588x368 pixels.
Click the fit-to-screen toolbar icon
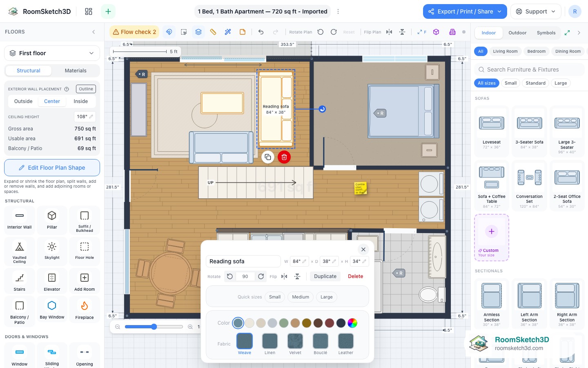click(x=421, y=32)
